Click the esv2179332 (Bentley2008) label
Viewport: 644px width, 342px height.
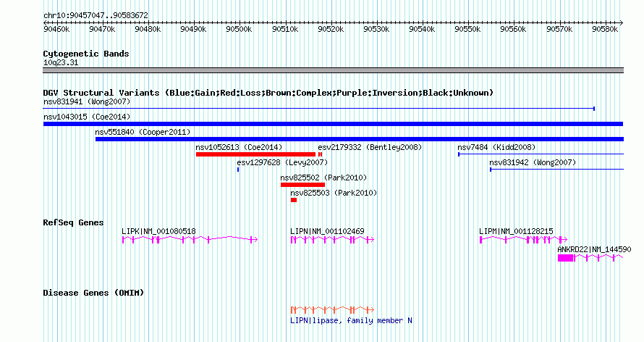point(370,147)
